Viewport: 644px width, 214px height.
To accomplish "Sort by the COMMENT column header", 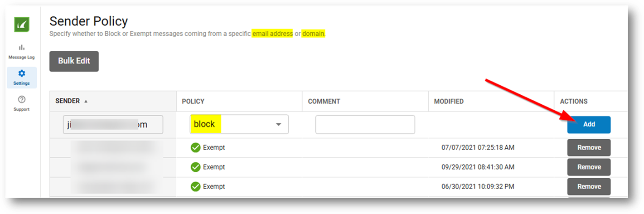I will click(x=324, y=102).
